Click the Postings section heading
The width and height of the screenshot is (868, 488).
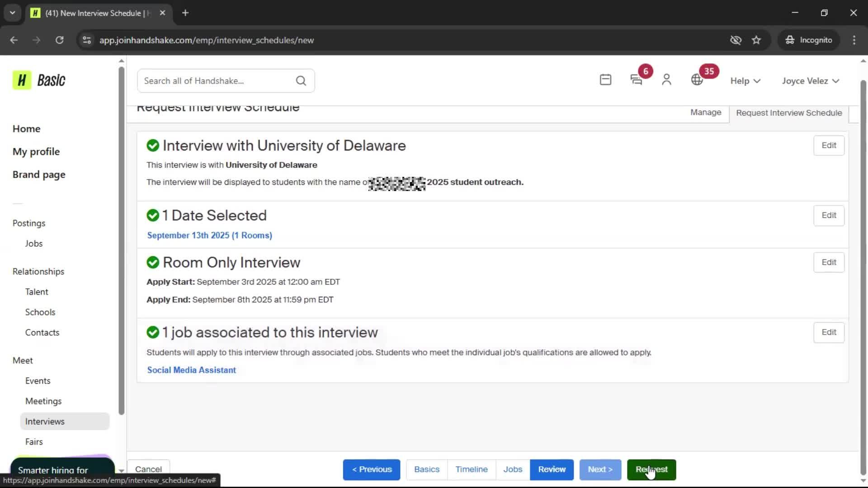pyautogui.click(x=29, y=223)
